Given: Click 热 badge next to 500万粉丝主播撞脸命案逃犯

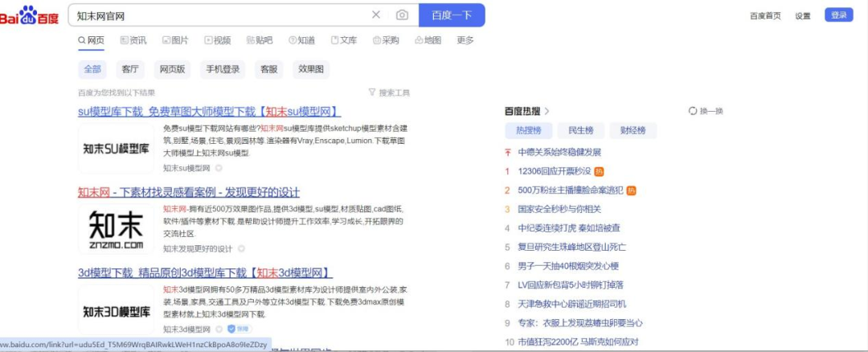Looking at the screenshot, I should point(632,190).
